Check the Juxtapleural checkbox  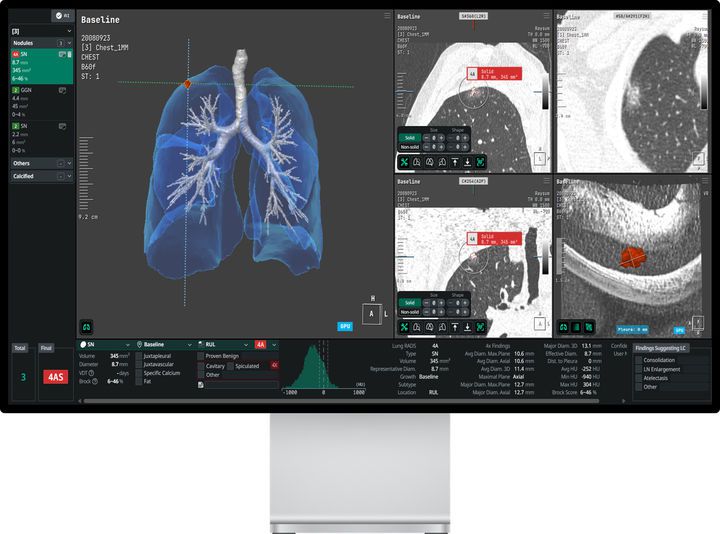pyautogui.click(x=138, y=355)
